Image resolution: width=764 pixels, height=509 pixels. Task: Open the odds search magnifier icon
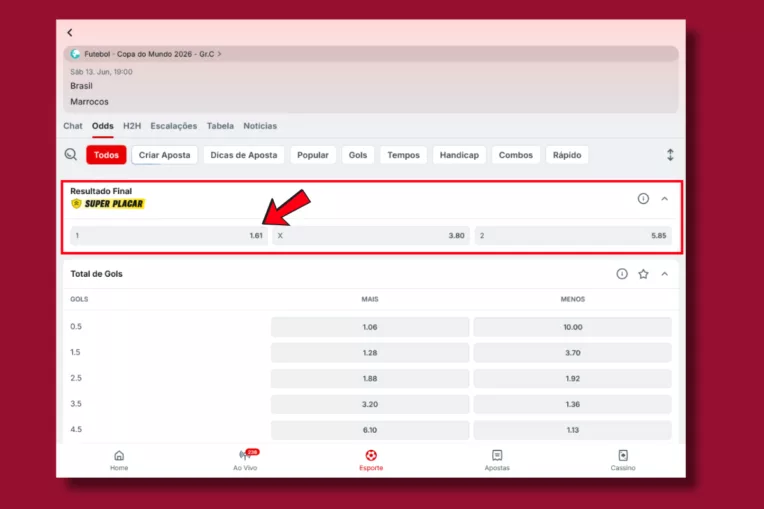(71, 155)
